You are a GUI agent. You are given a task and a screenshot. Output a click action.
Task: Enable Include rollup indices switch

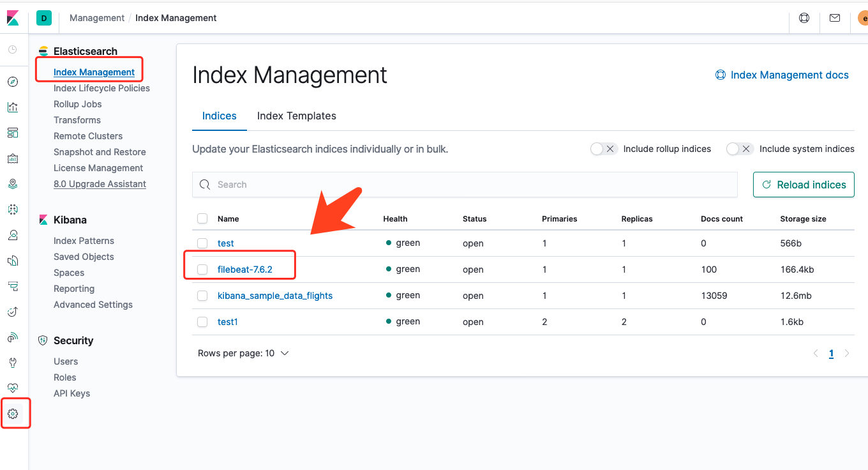tap(603, 149)
